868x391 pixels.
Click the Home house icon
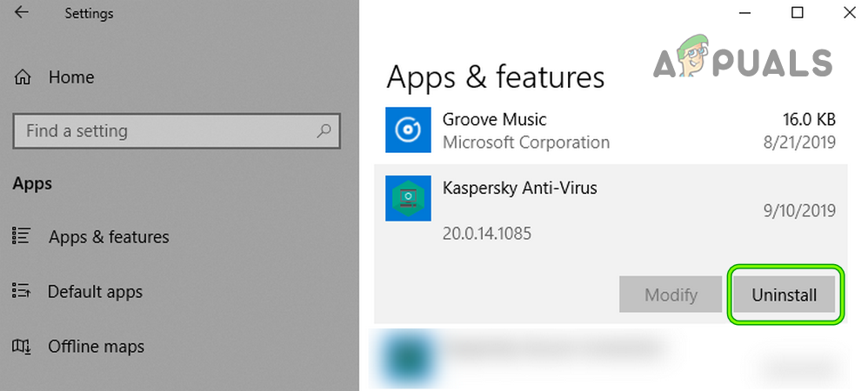coord(23,77)
